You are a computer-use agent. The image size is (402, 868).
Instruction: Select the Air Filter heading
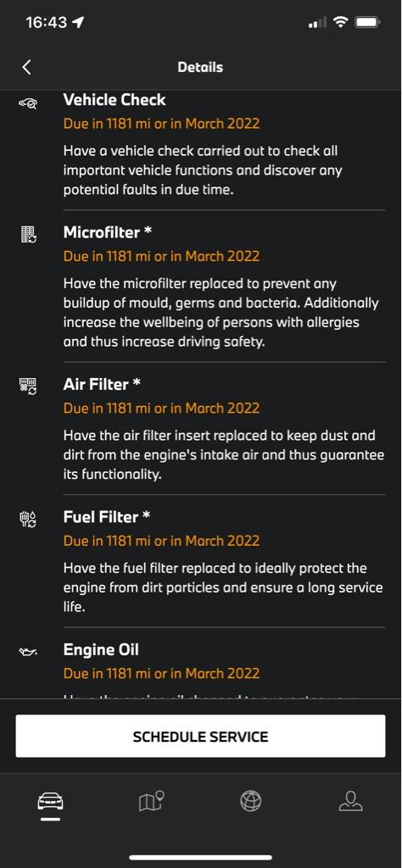[102, 384]
